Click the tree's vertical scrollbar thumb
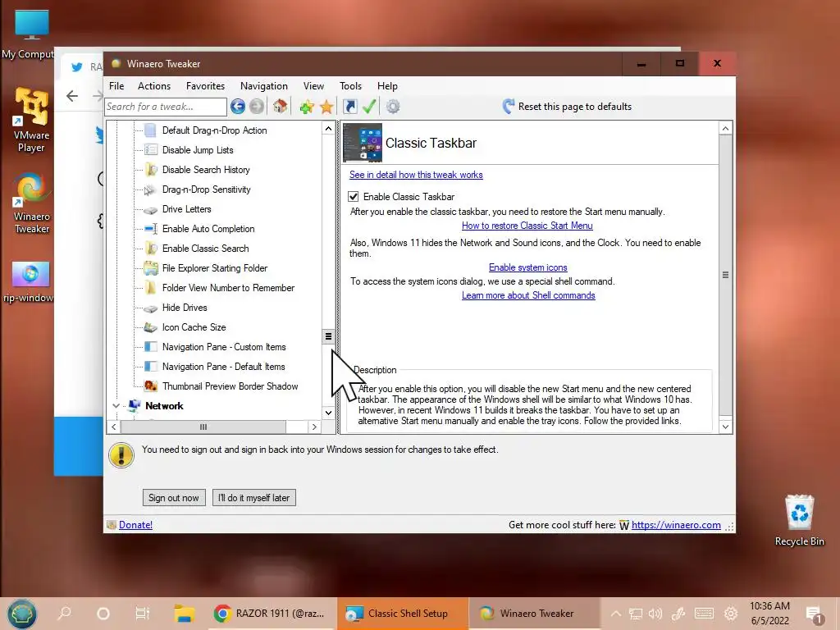Viewport: 840px width, 630px height. [x=328, y=336]
